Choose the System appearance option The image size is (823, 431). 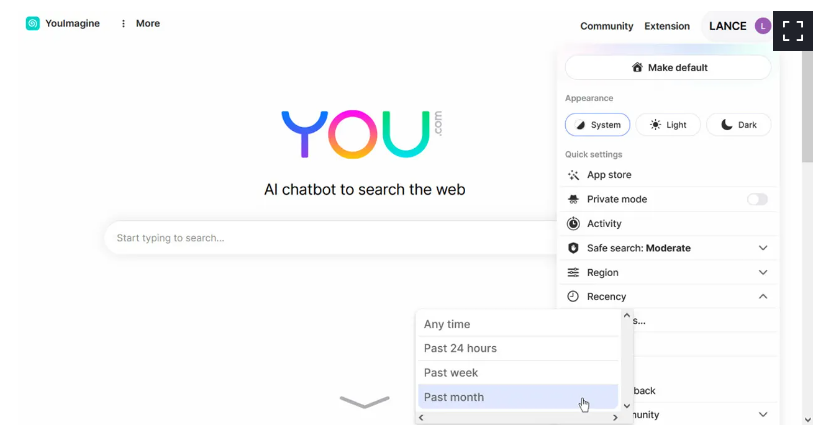[597, 125]
